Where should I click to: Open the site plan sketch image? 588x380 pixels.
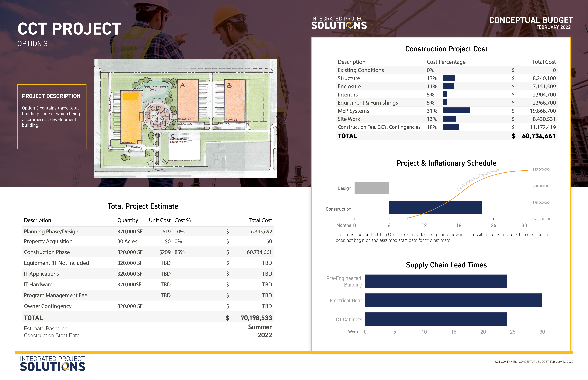[x=185, y=118]
